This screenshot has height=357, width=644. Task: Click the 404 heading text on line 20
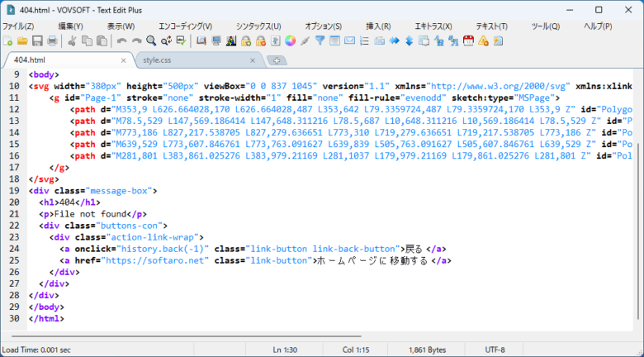[67, 202]
